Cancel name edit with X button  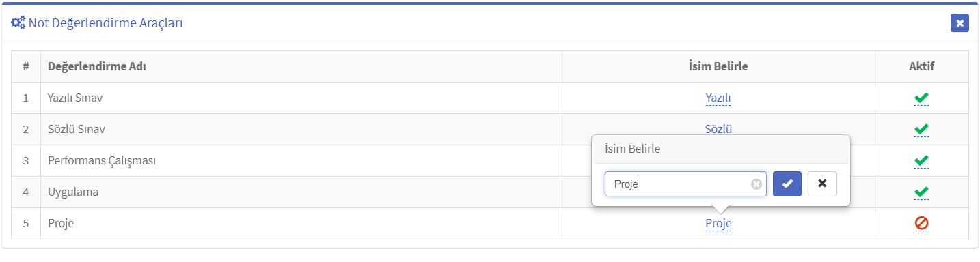click(822, 184)
